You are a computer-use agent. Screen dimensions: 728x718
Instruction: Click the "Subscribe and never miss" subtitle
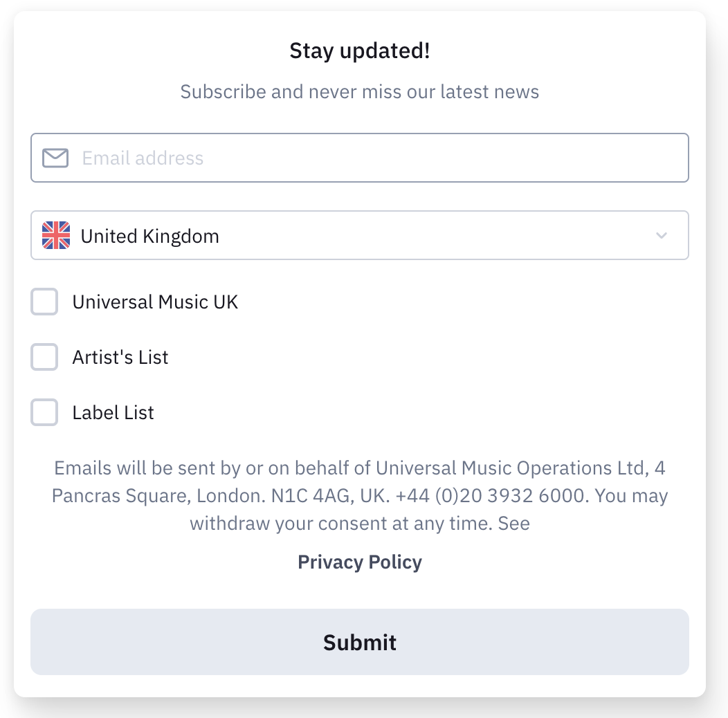pyautogui.click(x=360, y=92)
